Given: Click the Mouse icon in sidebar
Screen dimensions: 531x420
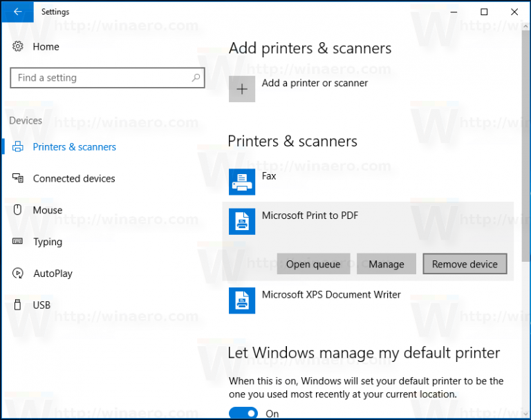Looking at the screenshot, I should pos(18,210).
